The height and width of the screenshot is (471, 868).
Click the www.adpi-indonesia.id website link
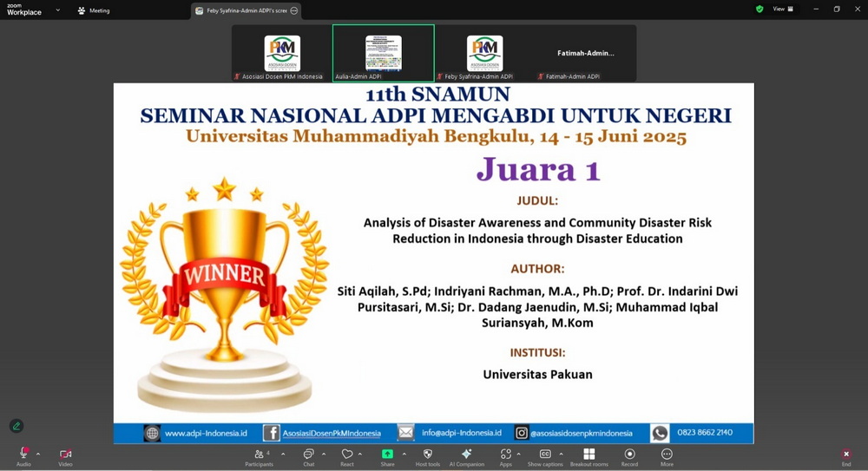(x=206, y=433)
